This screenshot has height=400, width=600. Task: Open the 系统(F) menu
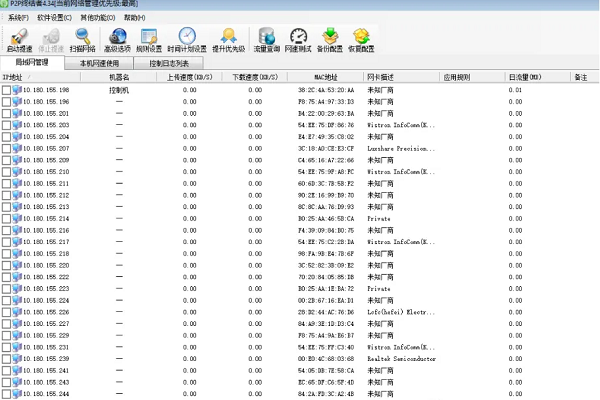point(18,17)
